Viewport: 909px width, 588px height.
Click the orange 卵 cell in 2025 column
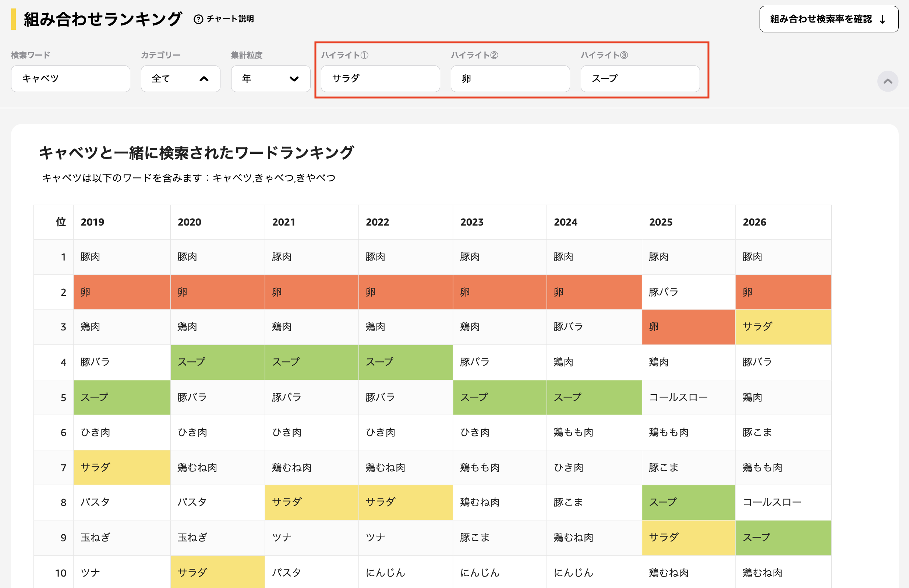688,327
